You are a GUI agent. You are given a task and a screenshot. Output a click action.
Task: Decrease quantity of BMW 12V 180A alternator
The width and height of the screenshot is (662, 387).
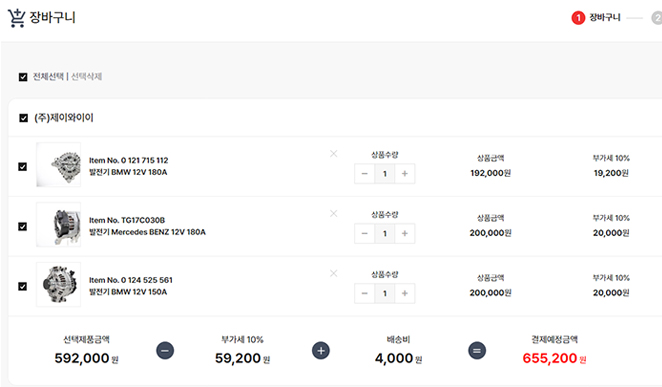(x=365, y=173)
